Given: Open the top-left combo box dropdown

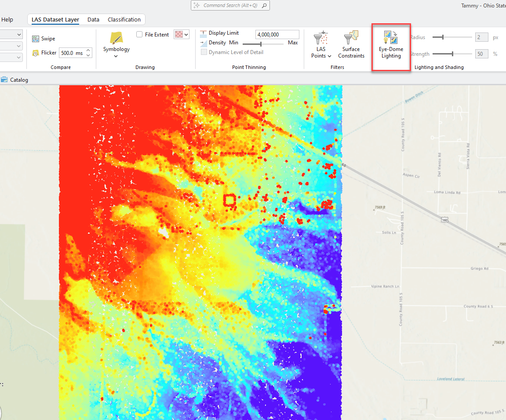Looking at the screenshot, I should pos(19,34).
